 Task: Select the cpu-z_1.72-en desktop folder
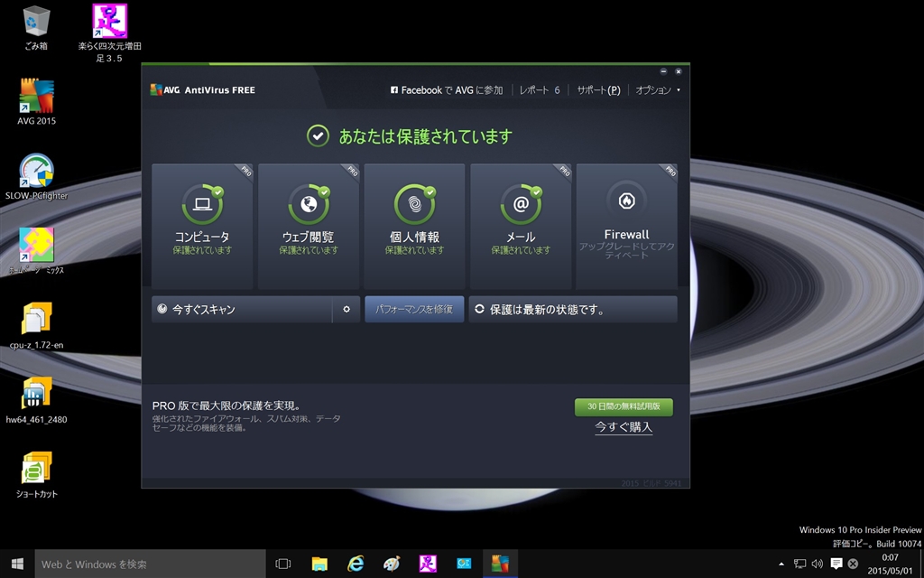click(x=36, y=325)
